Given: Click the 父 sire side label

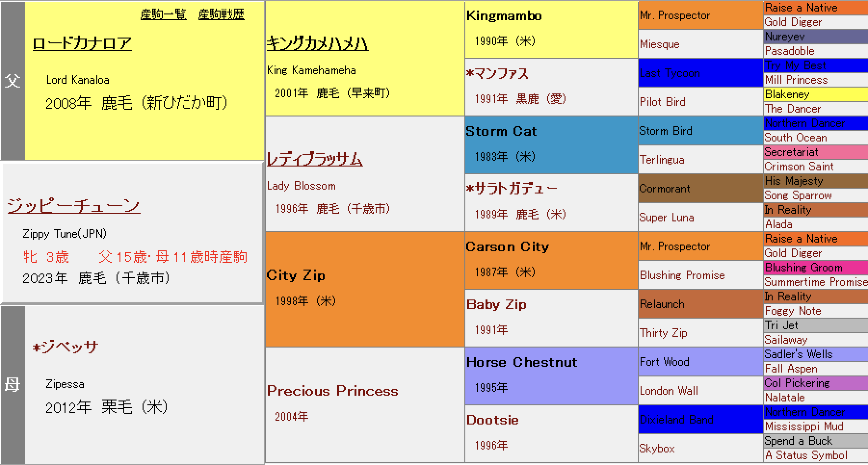Looking at the screenshot, I should pos(13,80).
